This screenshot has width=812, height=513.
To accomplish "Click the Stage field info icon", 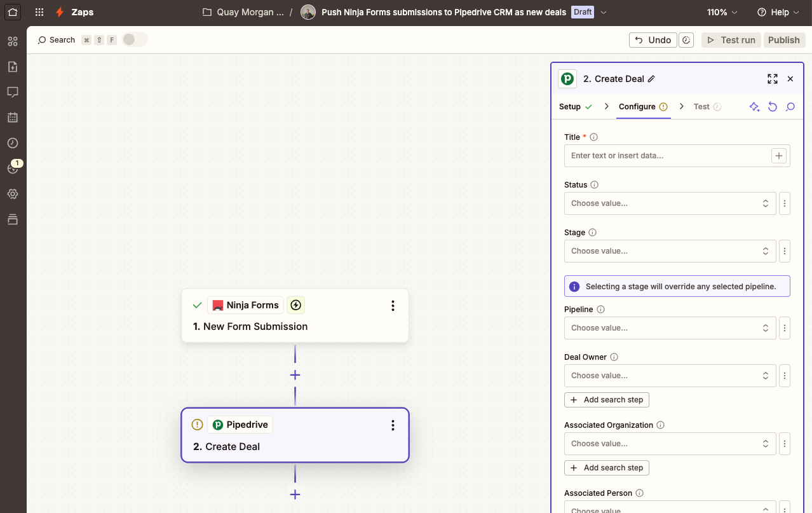I will [592, 233].
